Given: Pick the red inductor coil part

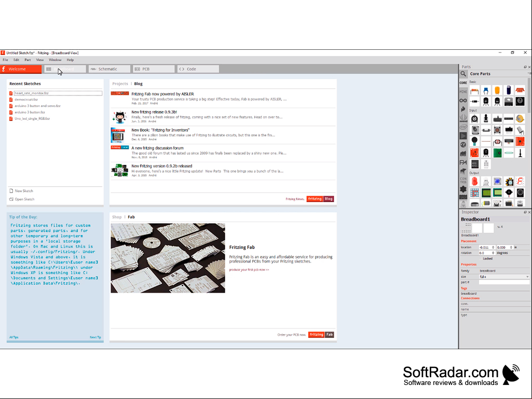Looking at the screenshot, I should click(520, 91).
